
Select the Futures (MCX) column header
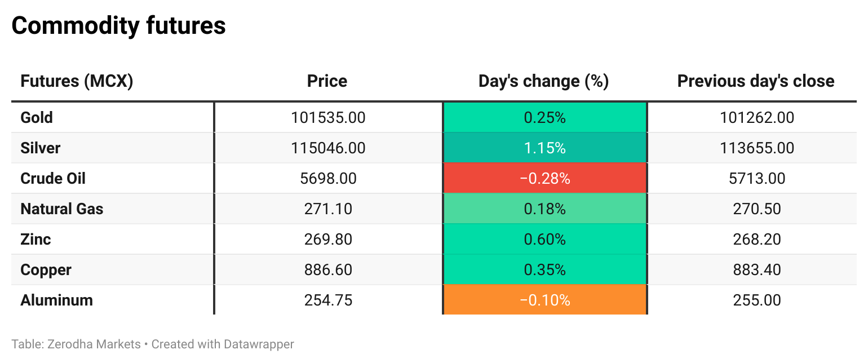tap(77, 81)
